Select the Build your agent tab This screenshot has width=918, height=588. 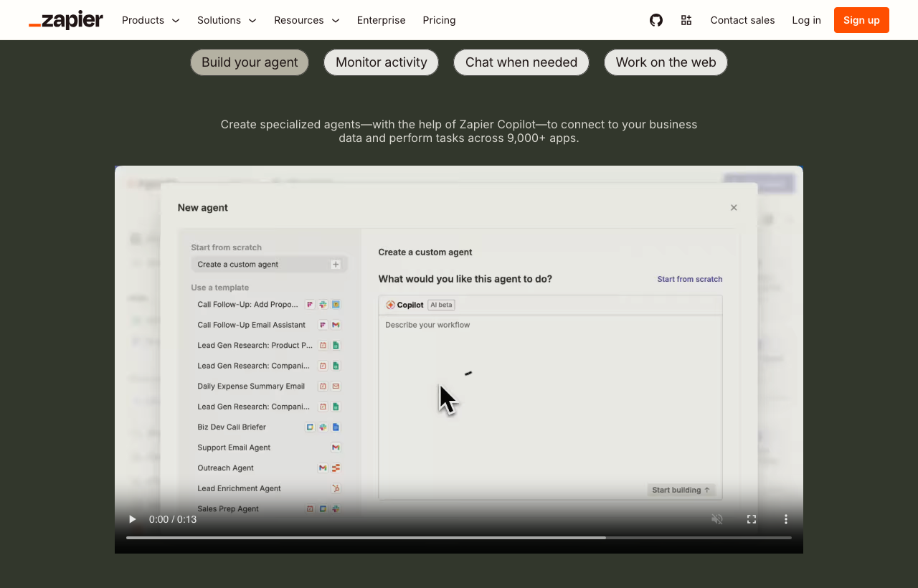click(250, 62)
